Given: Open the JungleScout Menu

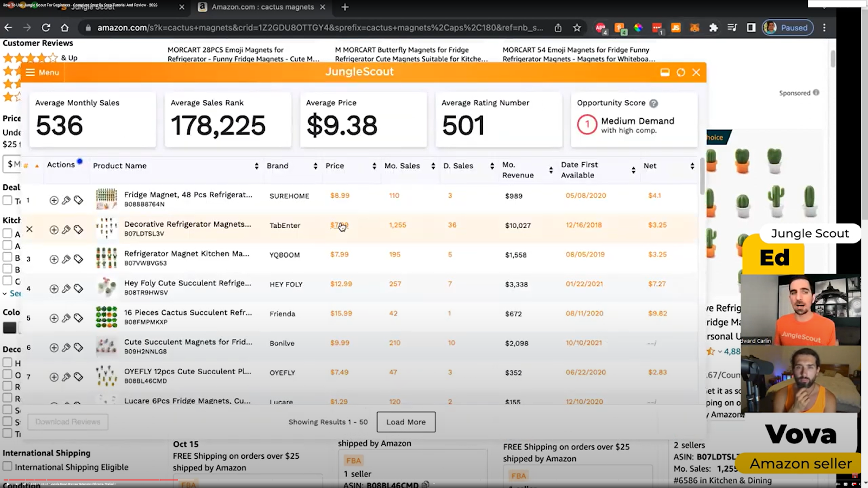Looking at the screenshot, I should 42,72.
